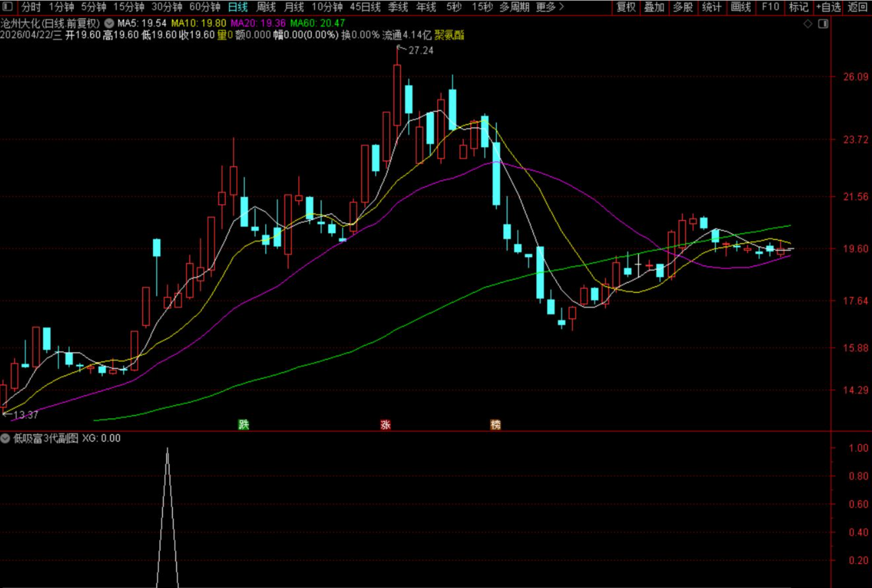Click the orange 榜 marker badge
Viewport: 872px width, 588px height.
496,424
